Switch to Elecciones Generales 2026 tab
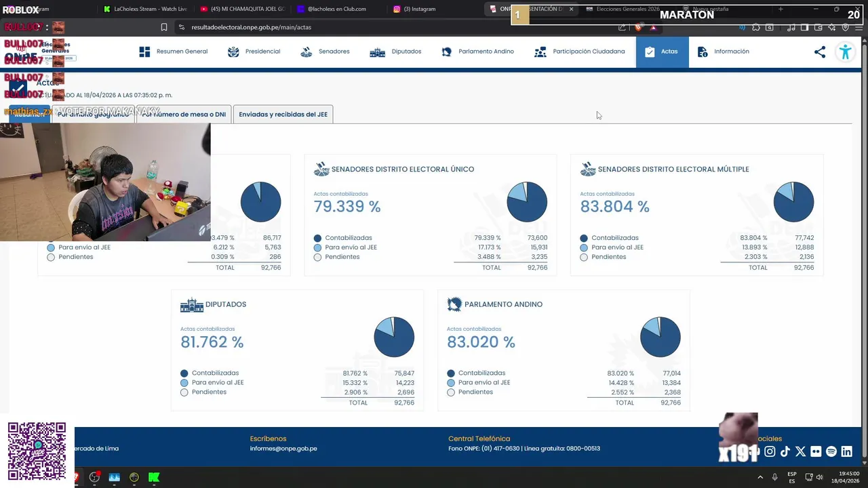 pyautogui.click(x=627, y=9)
